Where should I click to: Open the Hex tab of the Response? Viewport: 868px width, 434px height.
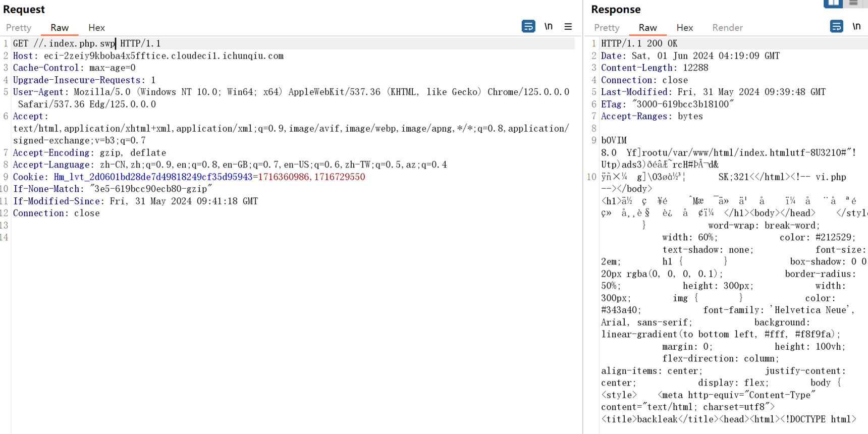pyautogui.click(x=685, y=28)
